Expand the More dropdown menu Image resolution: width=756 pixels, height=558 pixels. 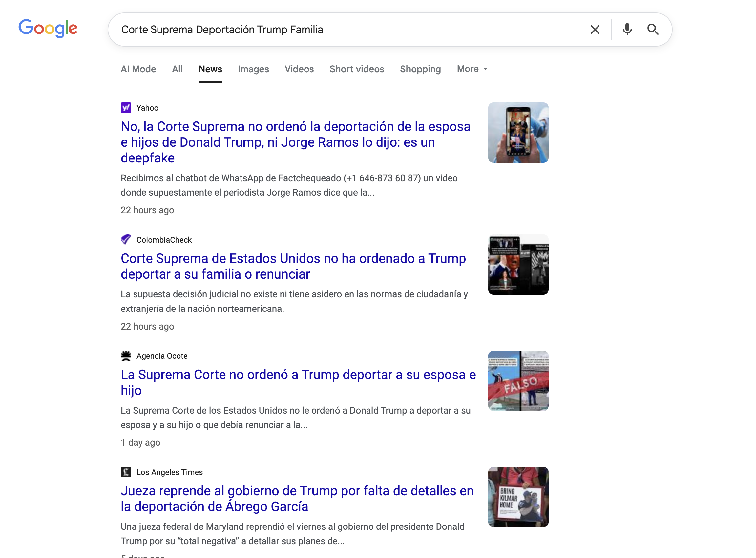pos(472,69)
